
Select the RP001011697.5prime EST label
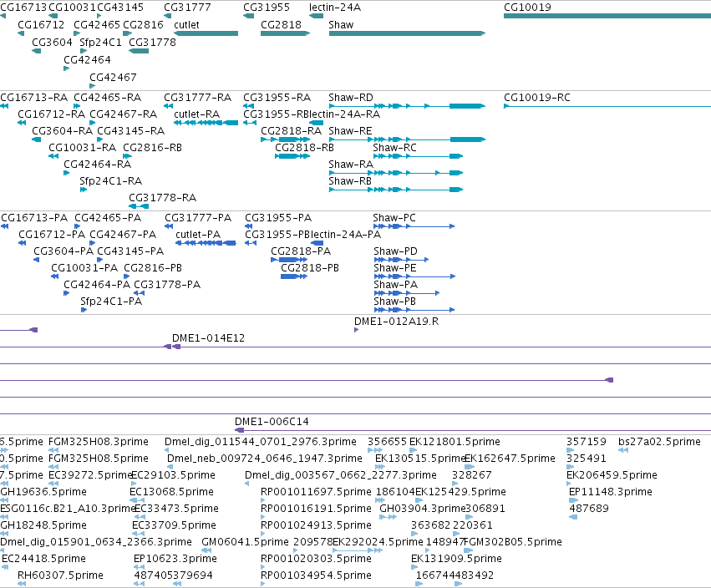pos(316,492)
